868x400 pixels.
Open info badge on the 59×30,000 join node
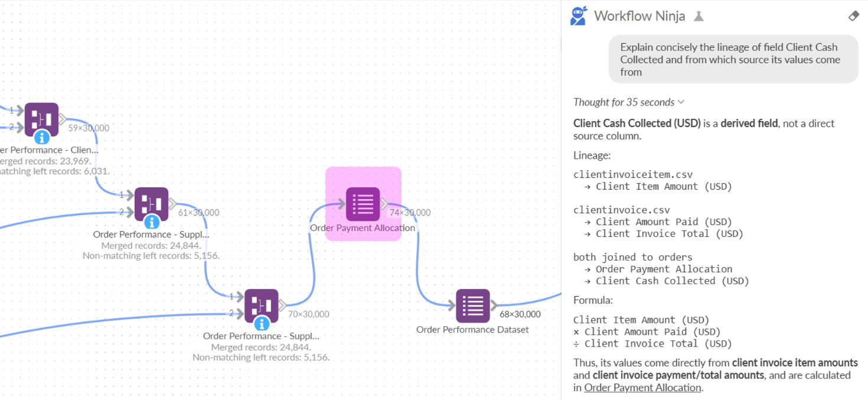[x=41, y=138]
